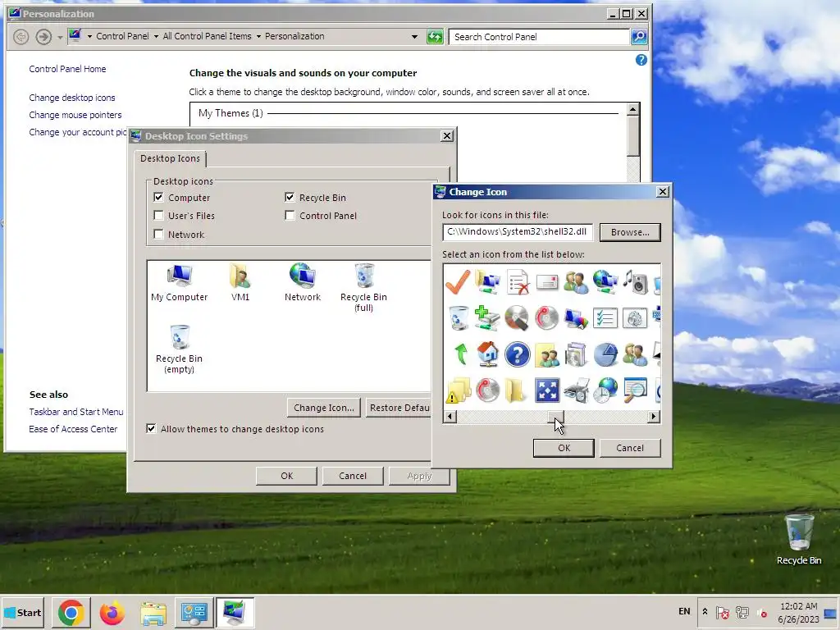Viewport: 840px width, 630px height.
Task: Select the Recycle Bin (empty) icon preview
Action: coord(180,349)
